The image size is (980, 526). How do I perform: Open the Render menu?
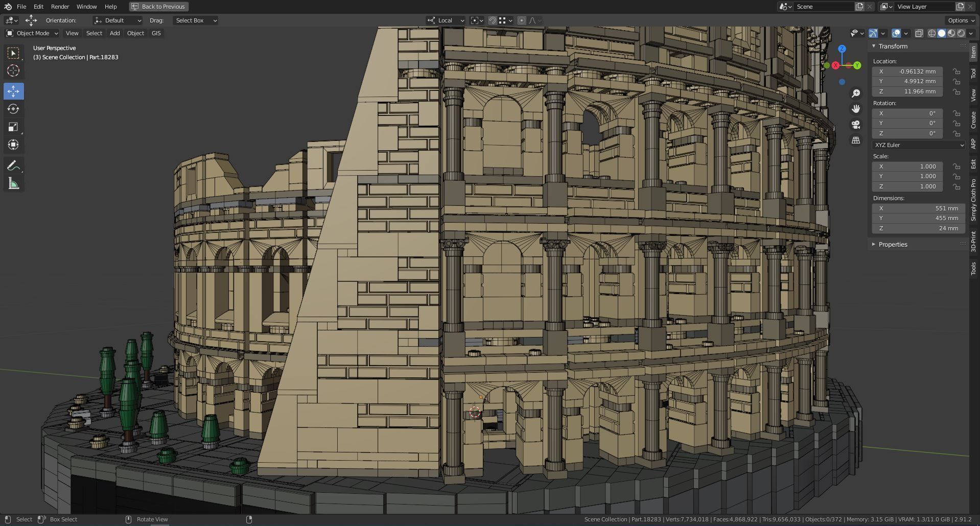point(60,7)
